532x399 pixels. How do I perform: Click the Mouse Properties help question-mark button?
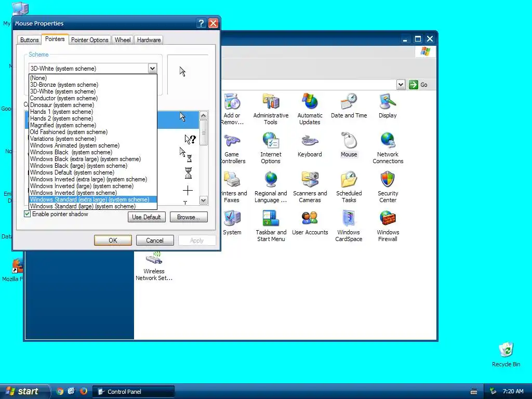tap(201, 23)
